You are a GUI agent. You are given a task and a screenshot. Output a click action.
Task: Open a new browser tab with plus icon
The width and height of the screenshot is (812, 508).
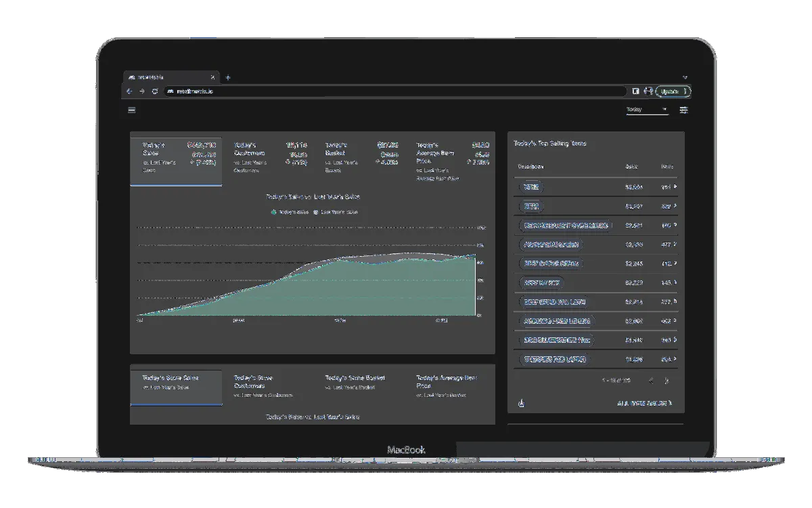pyautogui.click(x=228, y=77)
